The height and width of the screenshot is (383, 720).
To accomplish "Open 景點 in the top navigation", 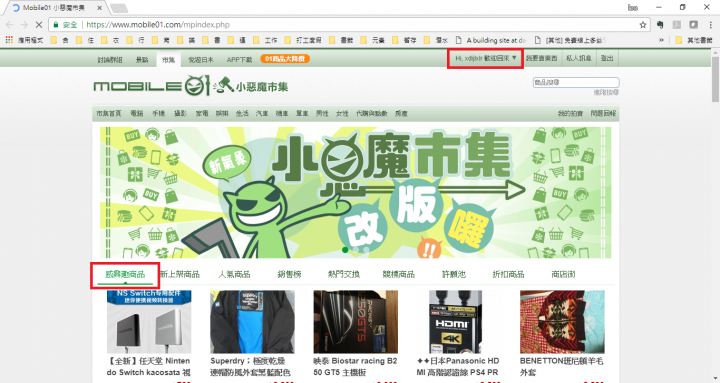I will click(x=142, y=59).
